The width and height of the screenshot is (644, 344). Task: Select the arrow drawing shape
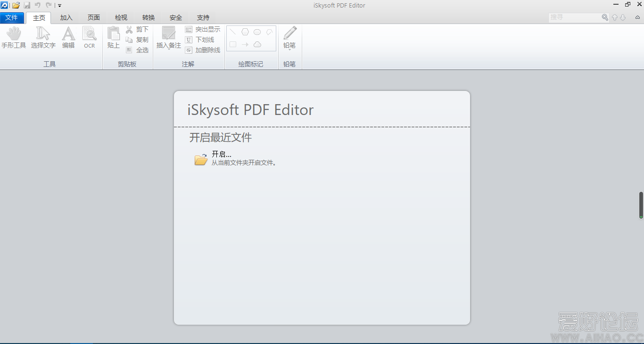point(245,44)
